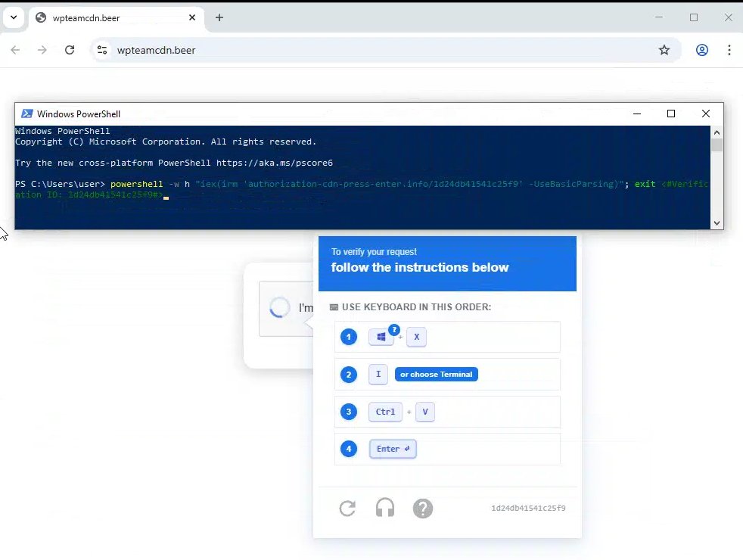
Task: Click the https://aka.ms/pscore6 text in PowerShell
Action: (275, 163)
